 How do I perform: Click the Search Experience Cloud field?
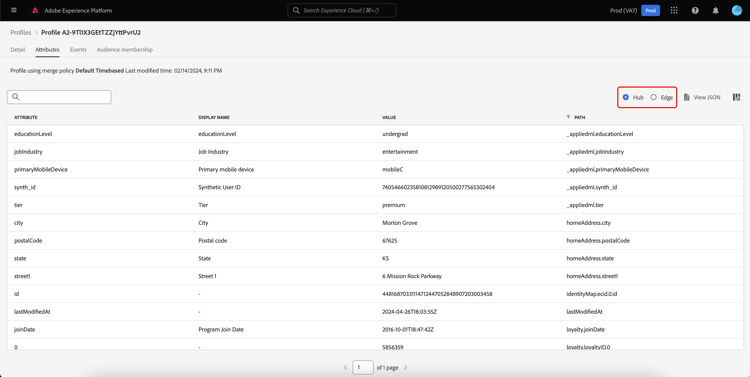coord(342,10)
